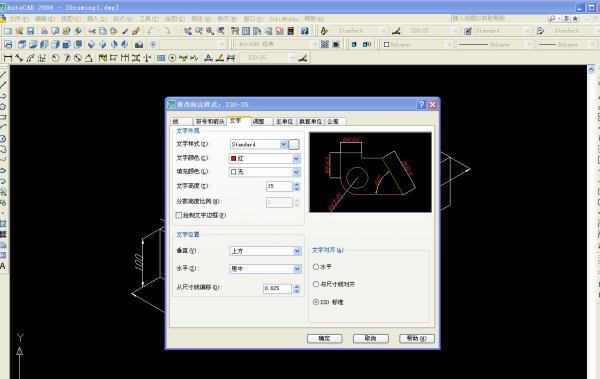Click the red swatch in the 文字颜色 field
Image resolution: width=600 pixels, height=379 pixels.
pyautogui.click(x=233, y=158)
